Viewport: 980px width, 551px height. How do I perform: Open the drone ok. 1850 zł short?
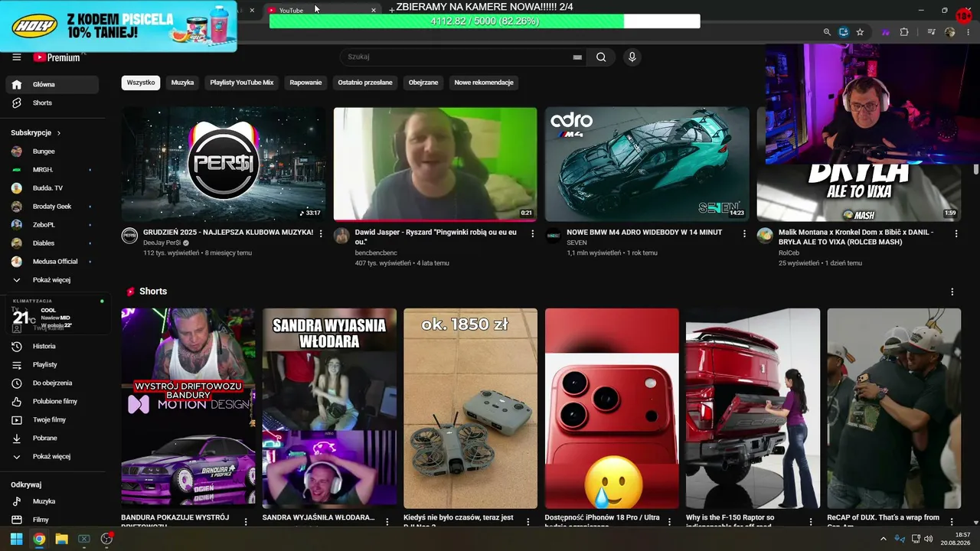(471, 409)
